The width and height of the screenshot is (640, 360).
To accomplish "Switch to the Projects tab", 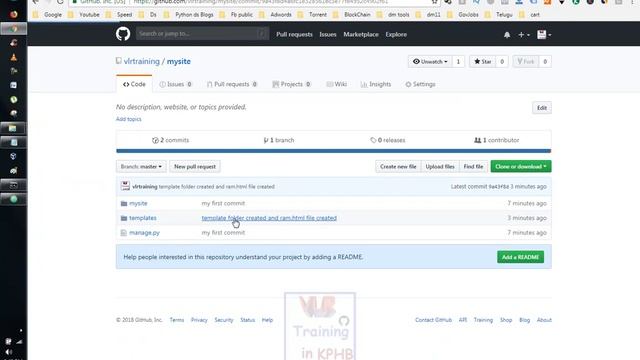I will [291, 84].
